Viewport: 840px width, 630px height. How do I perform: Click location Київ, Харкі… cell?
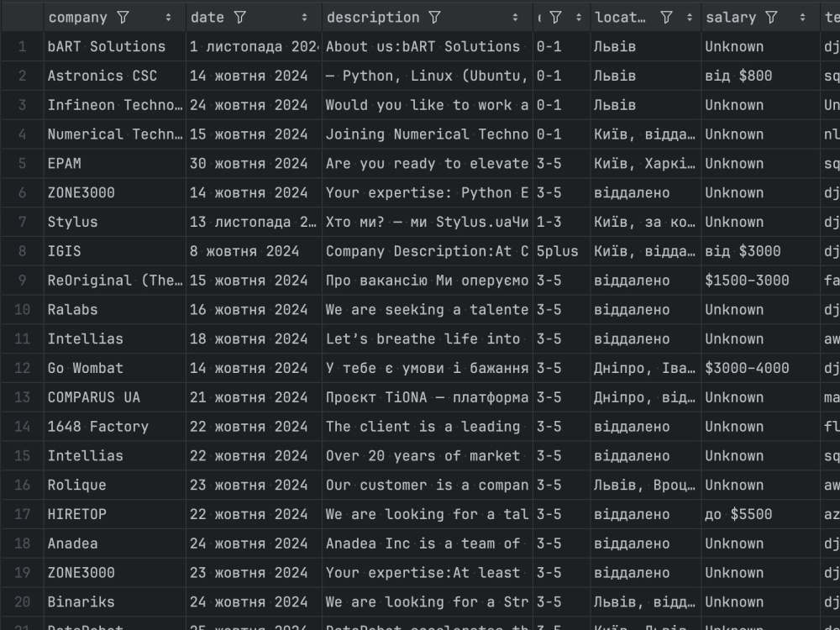645,164
